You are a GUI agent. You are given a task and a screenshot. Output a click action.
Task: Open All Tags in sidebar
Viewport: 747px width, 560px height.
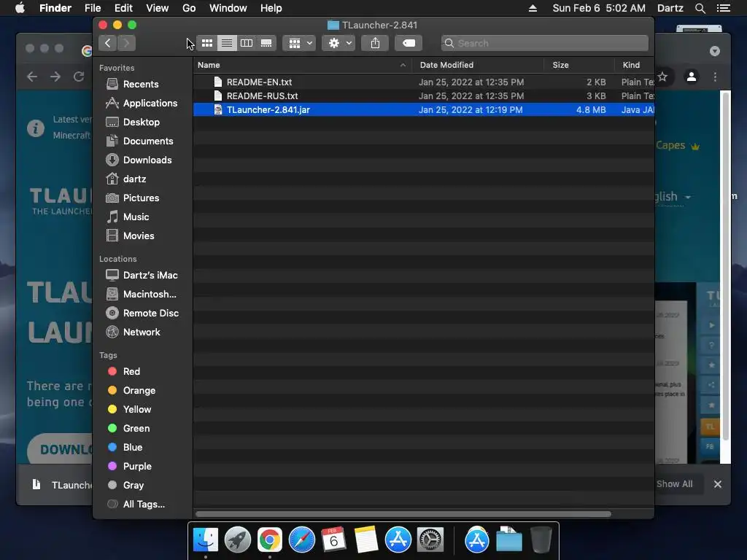(143, 505)
